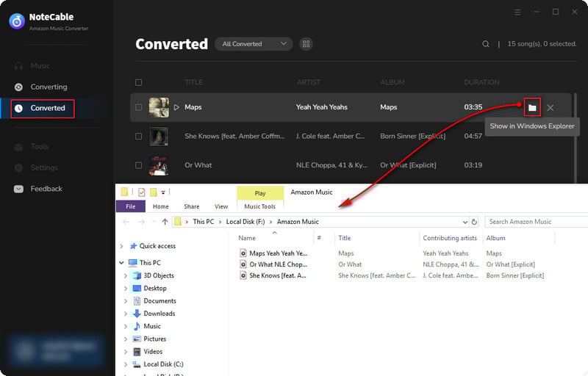
Task: Switch to grid view icon
Action: [x=306, y=44]
